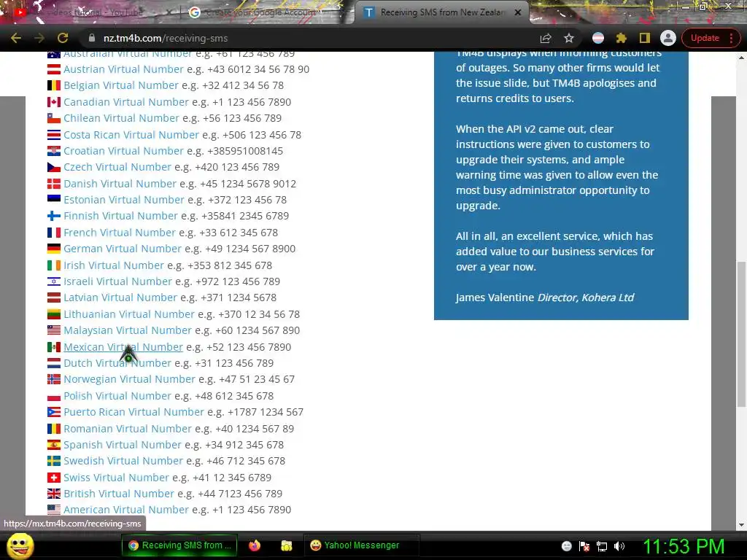The image size is (747, 560).
Task: Click the Swiss flag icon
Action: click(54, 478)
